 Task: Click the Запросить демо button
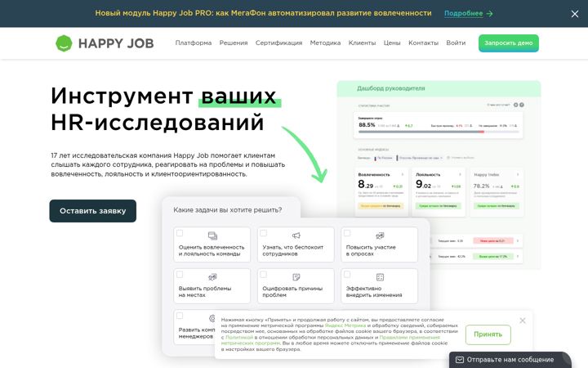tap(509, 43)
